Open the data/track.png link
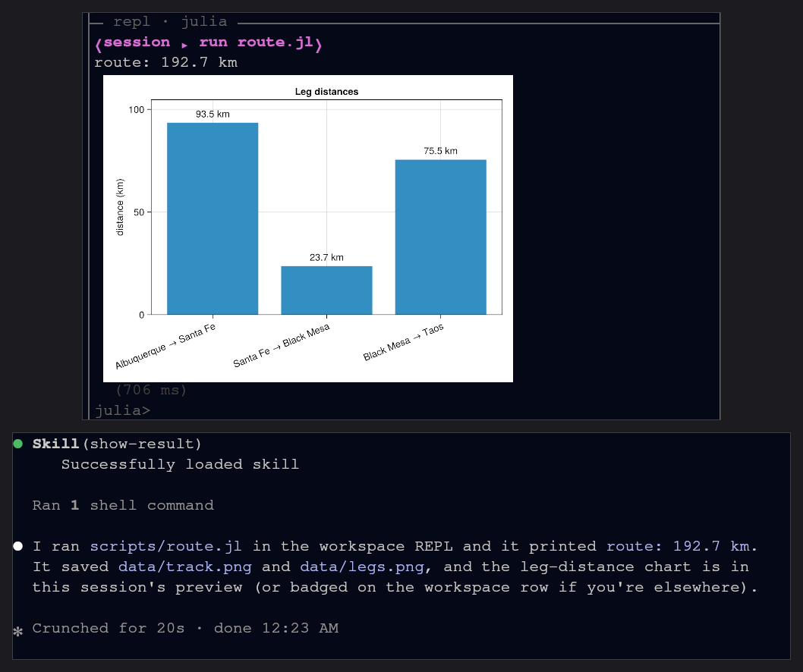 185,567
